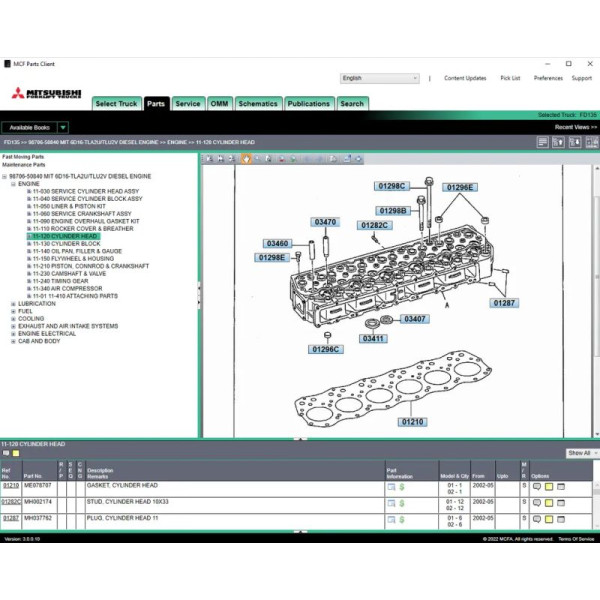Screen dimensions: 600x600
Task: Click price dollar icon for GASKET, CYLINDER HEAD
Action: coord(402,486)
